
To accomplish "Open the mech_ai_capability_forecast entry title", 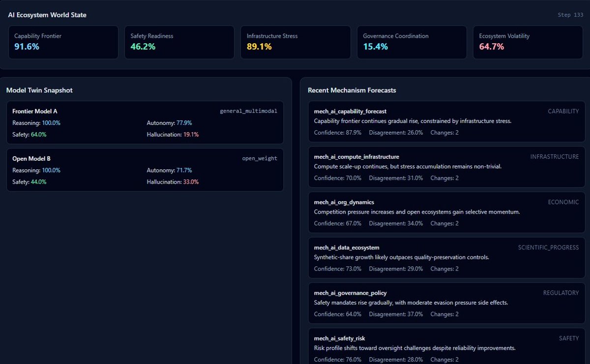I will click(350, 112).
